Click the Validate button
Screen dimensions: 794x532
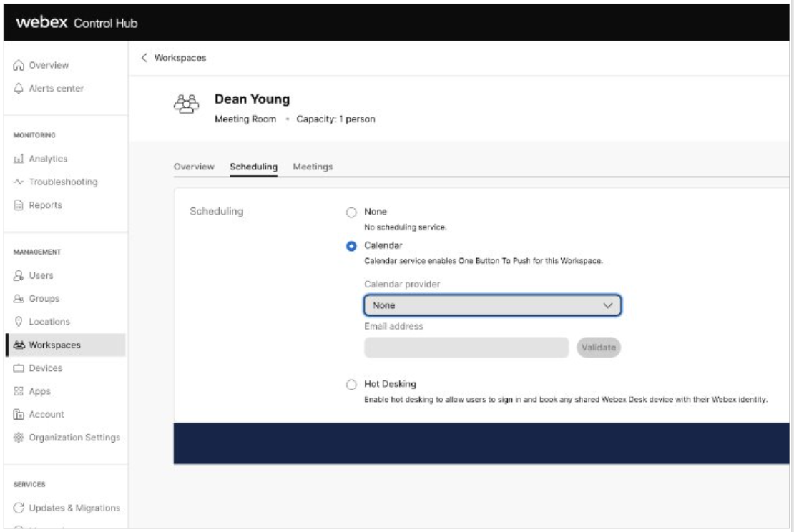(x=599, y=348)
